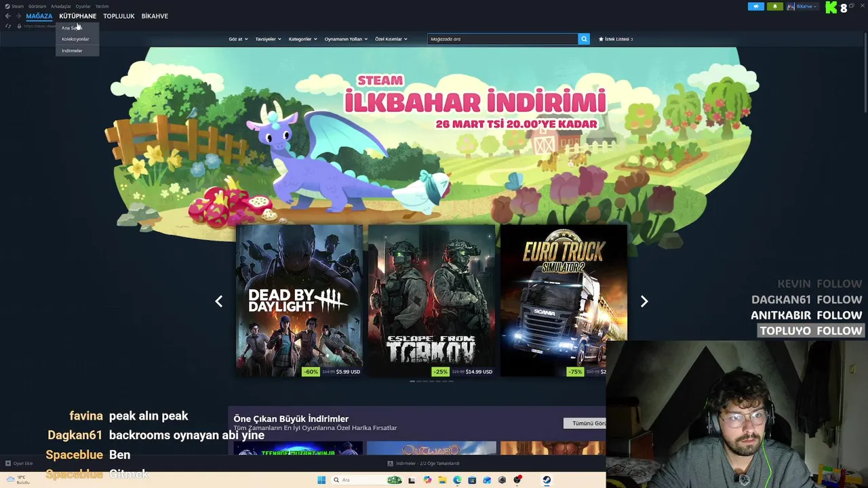Screen dimensions: 868x488
Task: Switch to the KÜTÜPHANE tab
Action: click(x=77, y=16)
